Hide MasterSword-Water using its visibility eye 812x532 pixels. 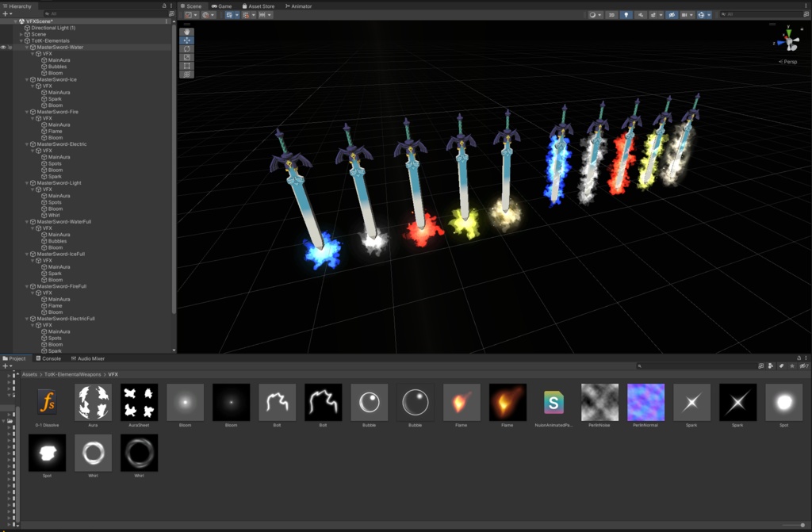tap(3, 47)
